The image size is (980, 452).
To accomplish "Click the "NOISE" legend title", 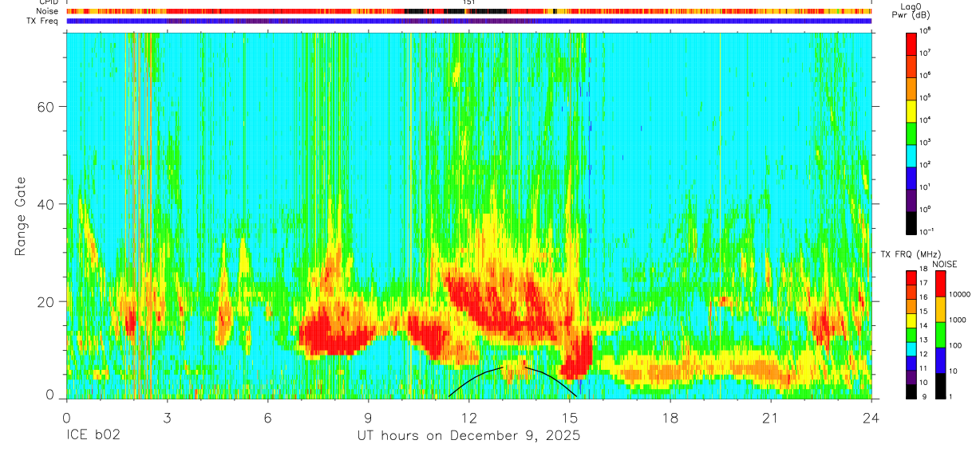I will 944,264.
